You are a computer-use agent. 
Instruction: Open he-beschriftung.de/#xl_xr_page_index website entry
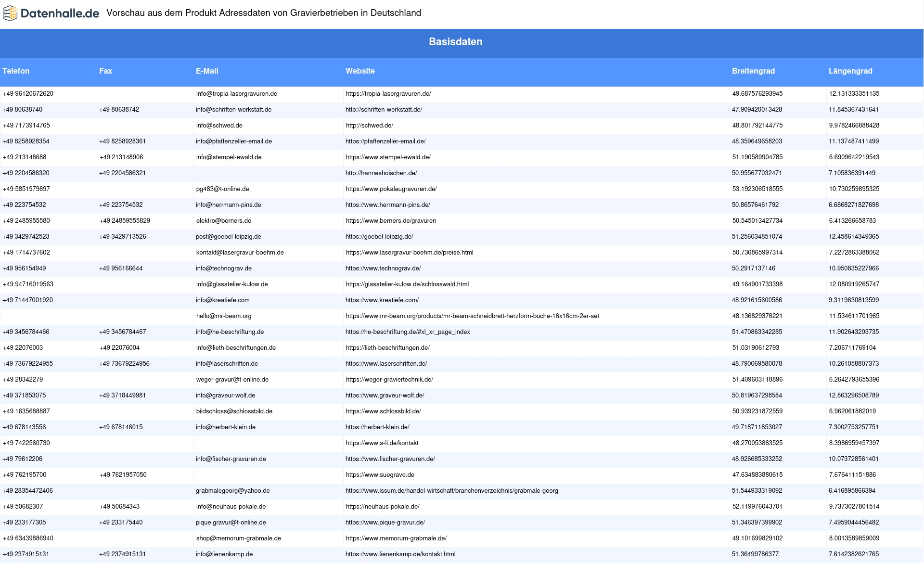(408, 332)
